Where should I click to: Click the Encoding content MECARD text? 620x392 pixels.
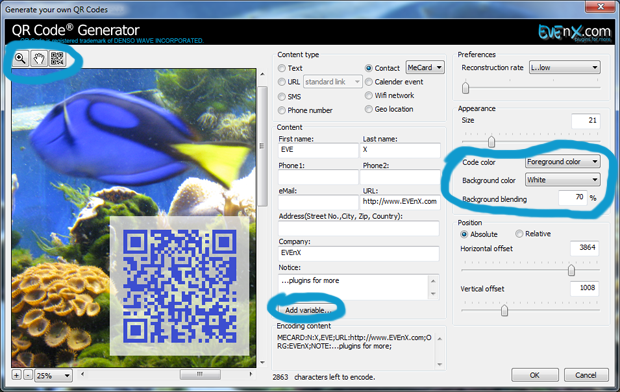(x=354, y=342)
